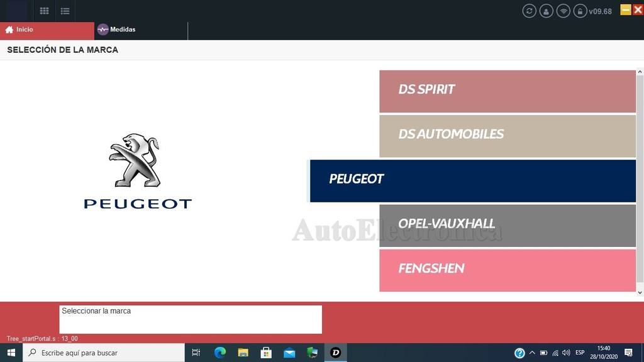644x362 pixels.
Task: Open File Explorer from the taskbar
Action: click(243, 353)
